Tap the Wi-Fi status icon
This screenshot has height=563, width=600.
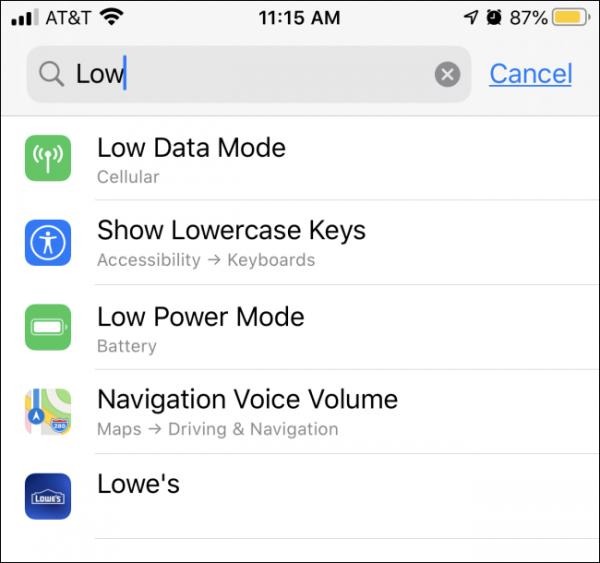(x=111, y=17)
